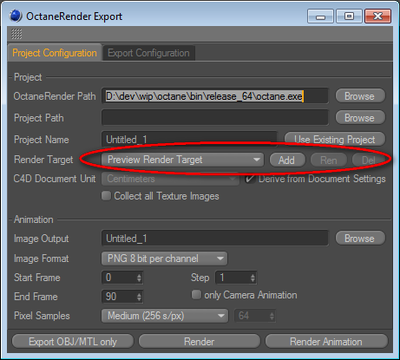The width and height of the screenshot is (400, 360).
Task: Select the Project Configuration tab
Action: point(54,53)
